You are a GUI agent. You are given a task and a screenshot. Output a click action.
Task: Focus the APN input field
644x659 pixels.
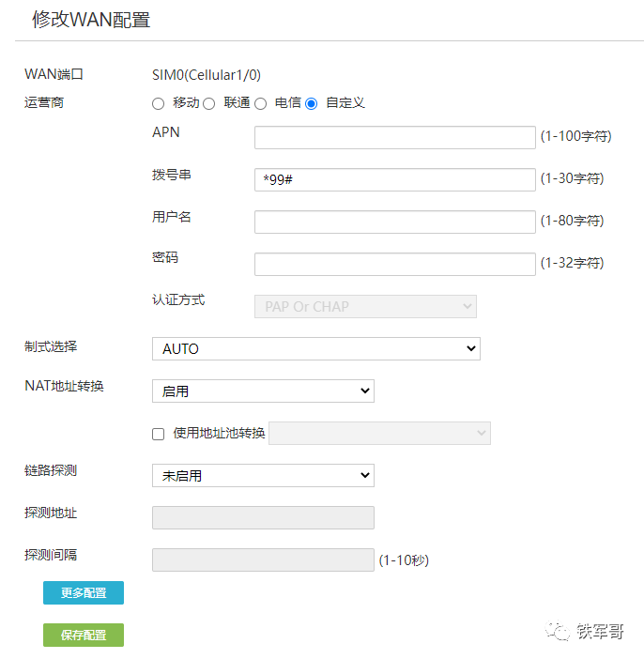(394, 138)
